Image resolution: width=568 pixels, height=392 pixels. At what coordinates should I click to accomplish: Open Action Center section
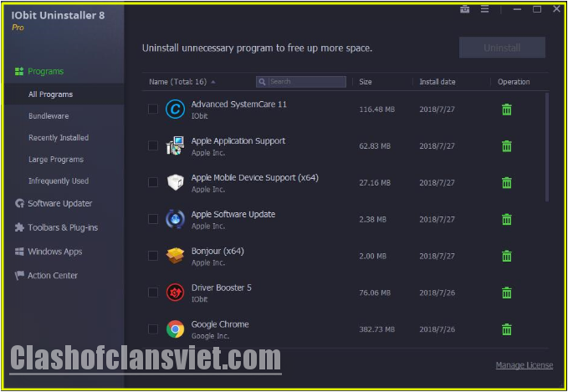point(53,276)
